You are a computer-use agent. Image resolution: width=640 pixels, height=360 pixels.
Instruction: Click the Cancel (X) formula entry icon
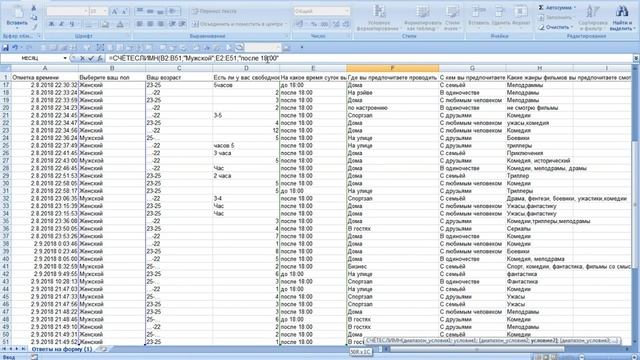82,59
